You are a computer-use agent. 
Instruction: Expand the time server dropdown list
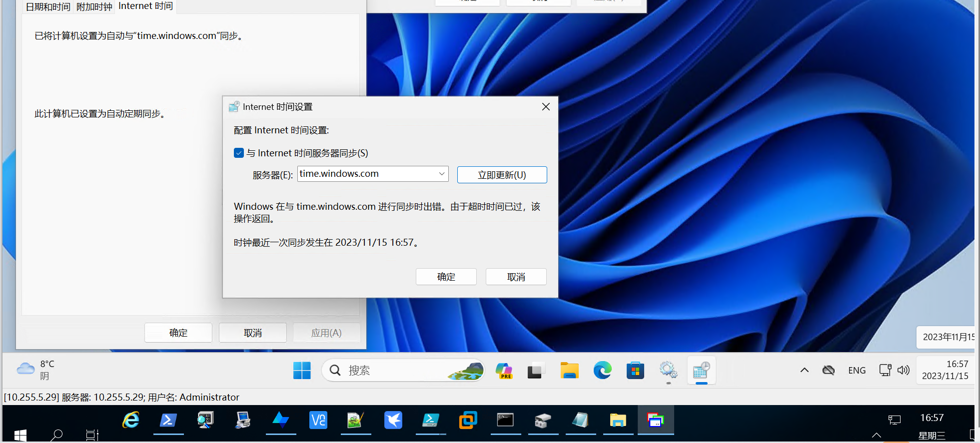[x=442, y=174]
